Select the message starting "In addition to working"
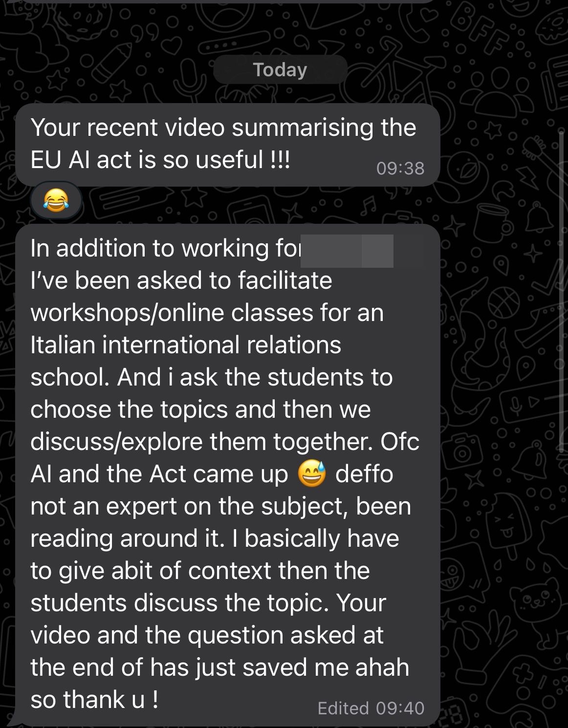 point(228,475)
